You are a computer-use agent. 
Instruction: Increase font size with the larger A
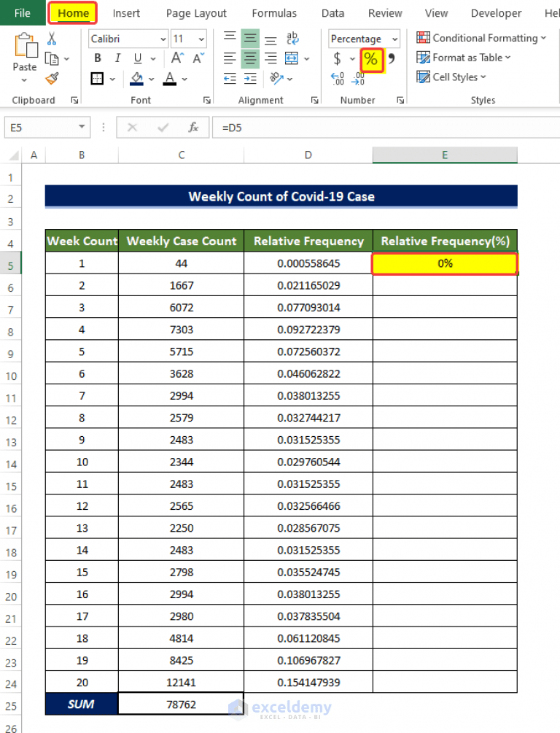(x=178, y=58)
